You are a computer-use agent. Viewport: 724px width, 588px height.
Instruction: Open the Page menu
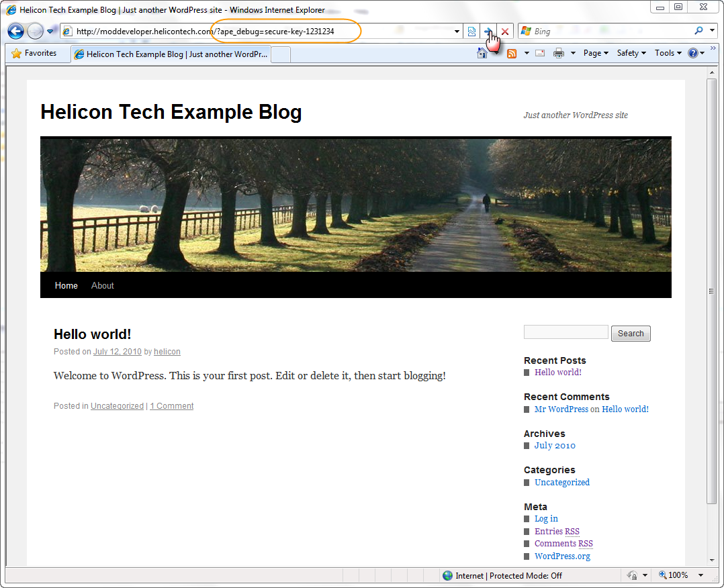pyautogui.click(x=596, y=53)
